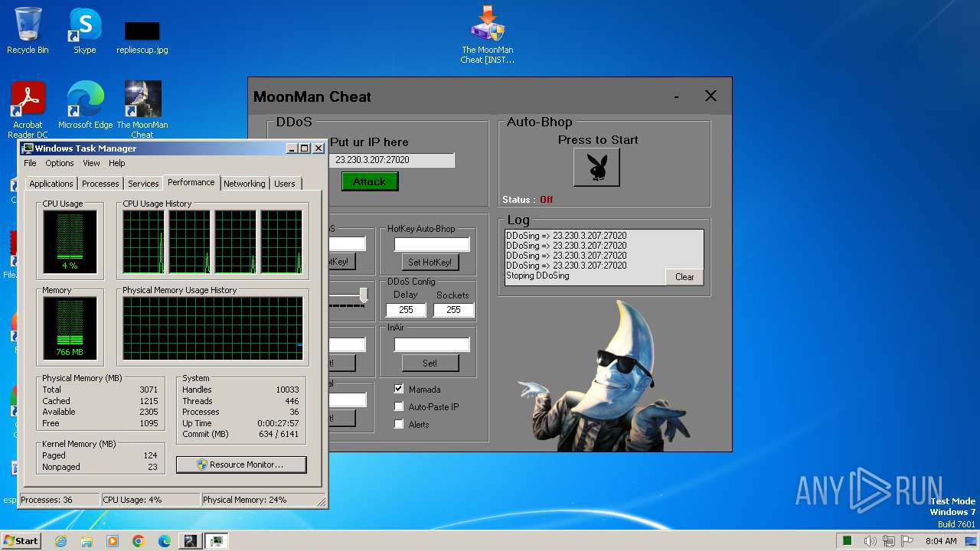Open File Explorer from the taskbar
This screenshot has height=551, width=980.
[87, 541]
